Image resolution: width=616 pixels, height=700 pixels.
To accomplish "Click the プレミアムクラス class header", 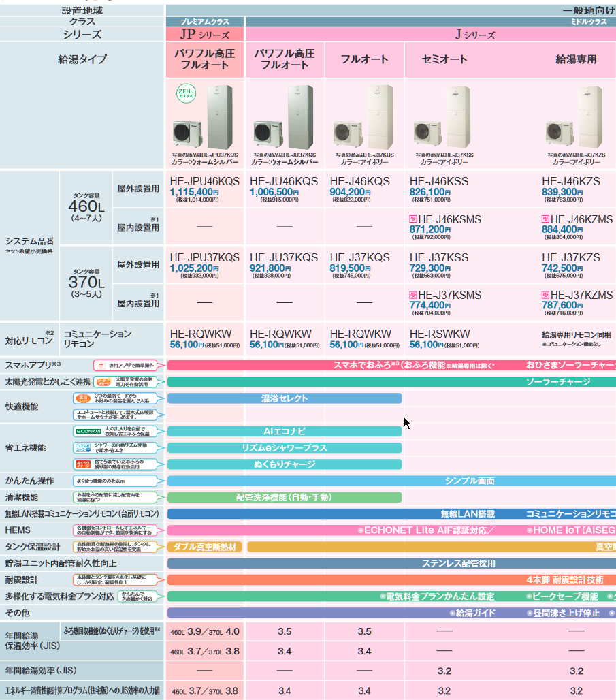I will pyautogui.click(x=205, y=21).
